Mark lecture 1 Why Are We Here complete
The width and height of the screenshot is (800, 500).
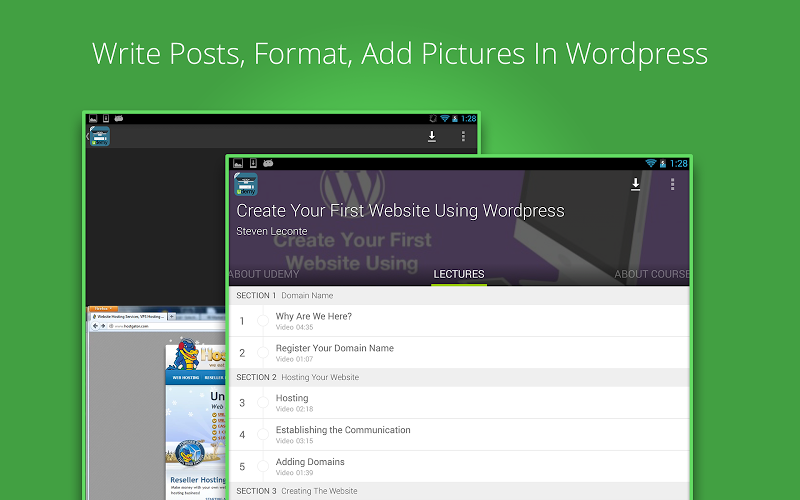point(263,321)
